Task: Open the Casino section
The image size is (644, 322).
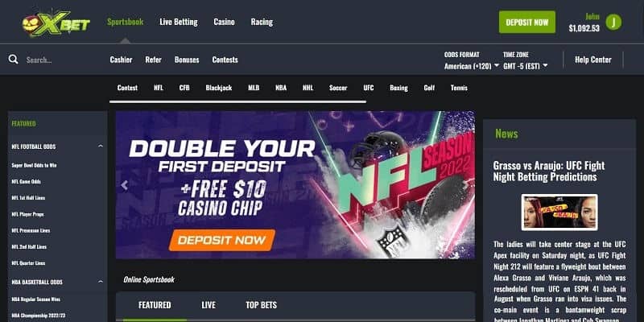Action: 224,23
